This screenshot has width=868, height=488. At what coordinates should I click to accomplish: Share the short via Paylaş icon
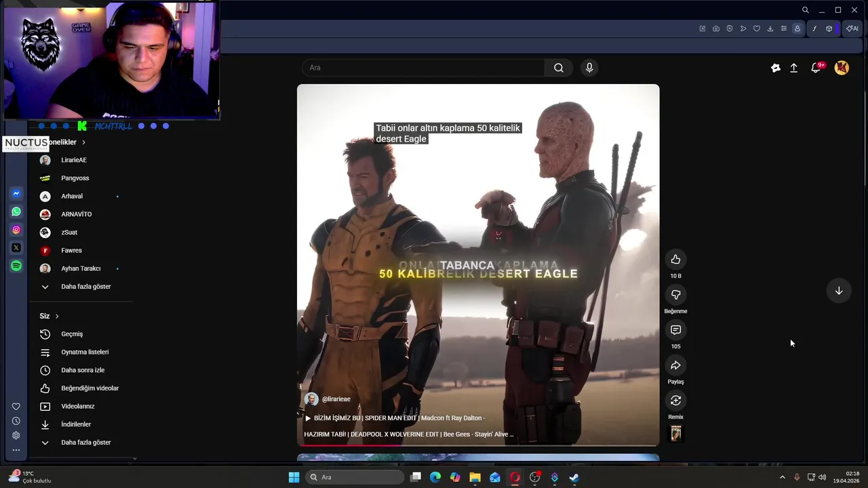[x=675, y=365]
